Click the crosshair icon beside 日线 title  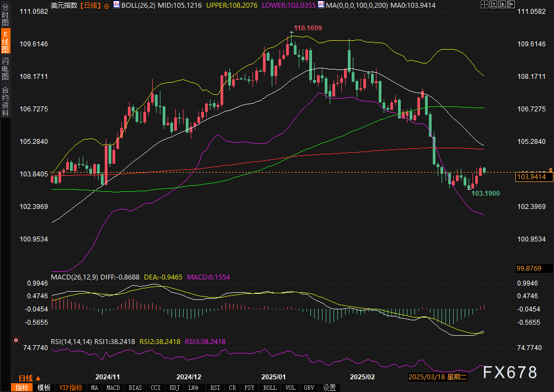pos(106,6)
